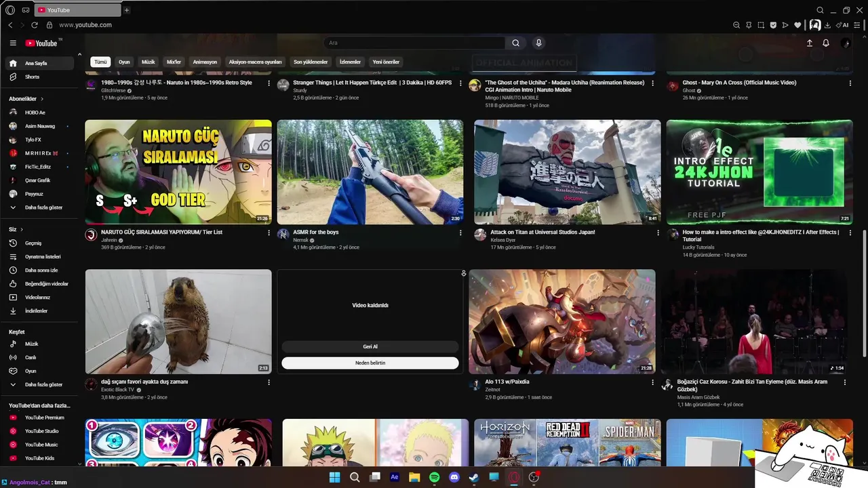The height and width of the screenshot is (488, 868).
Task: Open options for Naruto Güç Sıralaması video
Action: [269, 232]
